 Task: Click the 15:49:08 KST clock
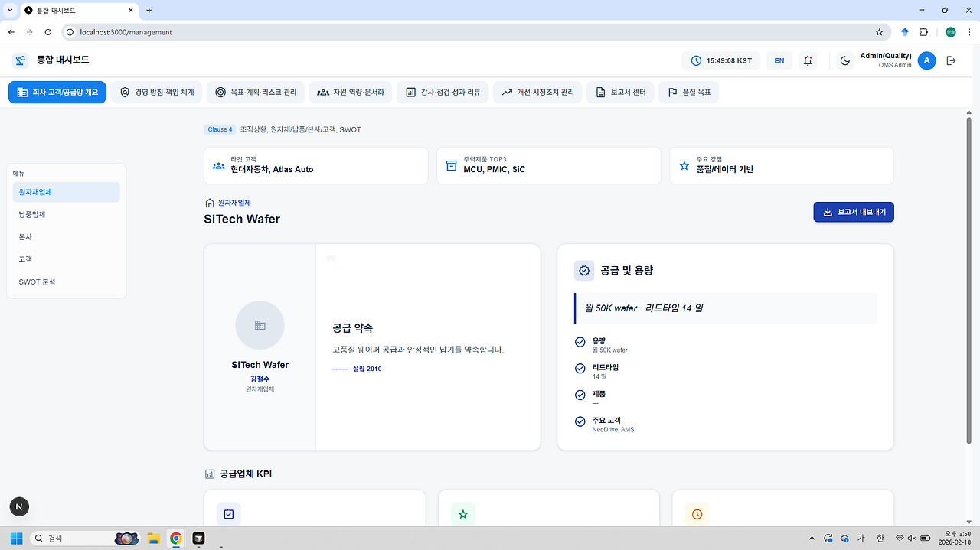pyautogui.click(x=720, y=60)
